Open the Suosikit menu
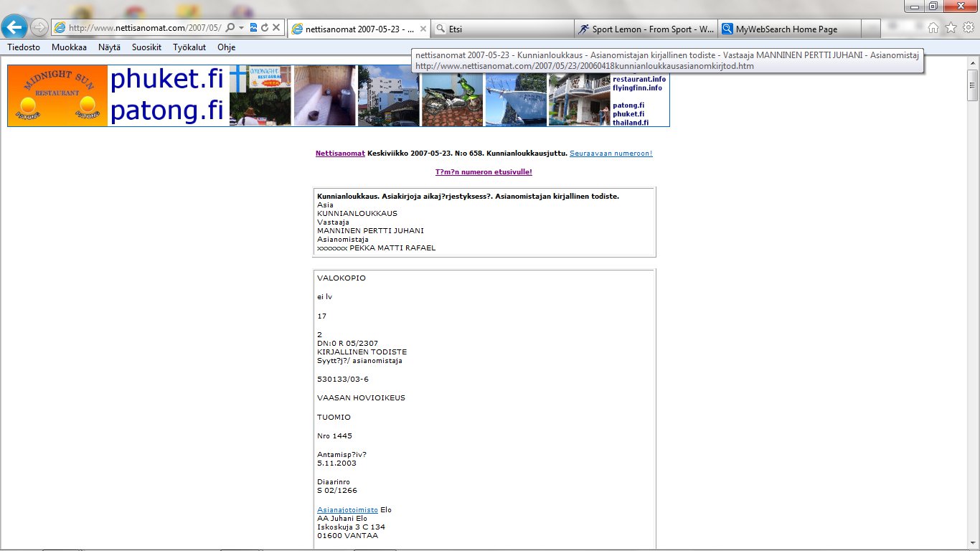Image resolution: width=980 pixels, height=551 pixels. click(x=146, y=47)
